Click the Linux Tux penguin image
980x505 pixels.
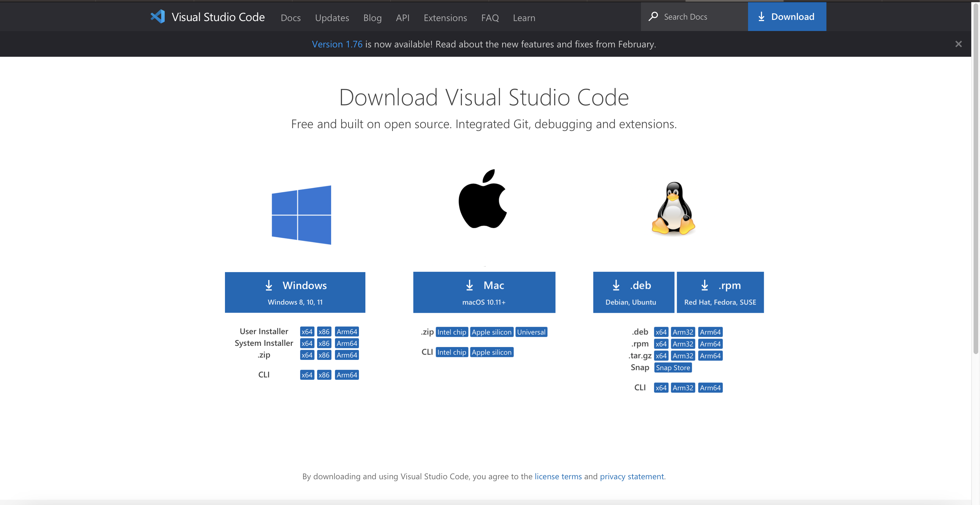coord(673,208)
